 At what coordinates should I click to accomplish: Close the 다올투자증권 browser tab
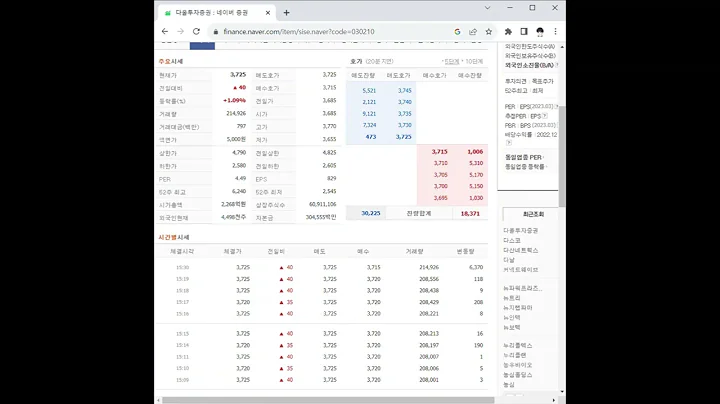coord(268,13)
